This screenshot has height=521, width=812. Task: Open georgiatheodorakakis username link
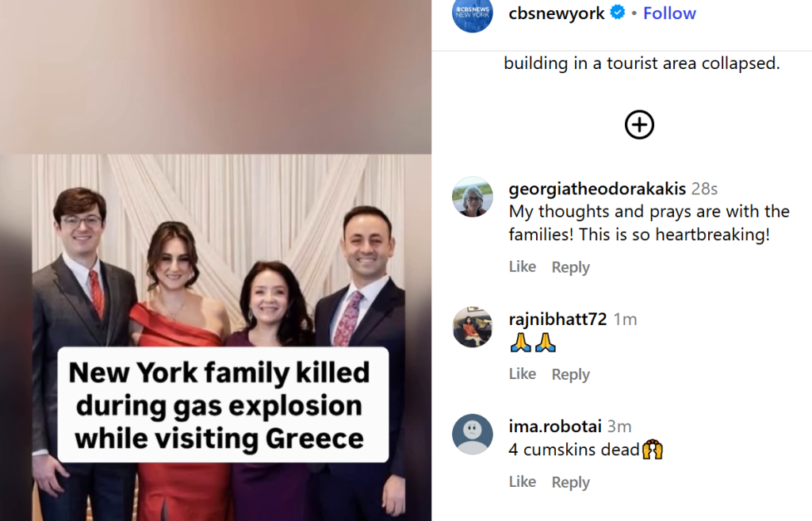tap(597, 189)
